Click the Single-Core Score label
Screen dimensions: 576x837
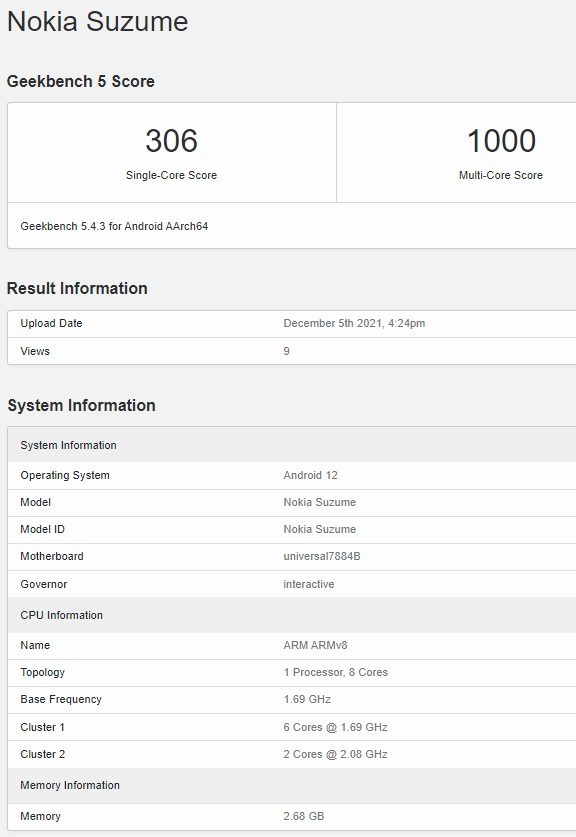click(x=171, y=175)
